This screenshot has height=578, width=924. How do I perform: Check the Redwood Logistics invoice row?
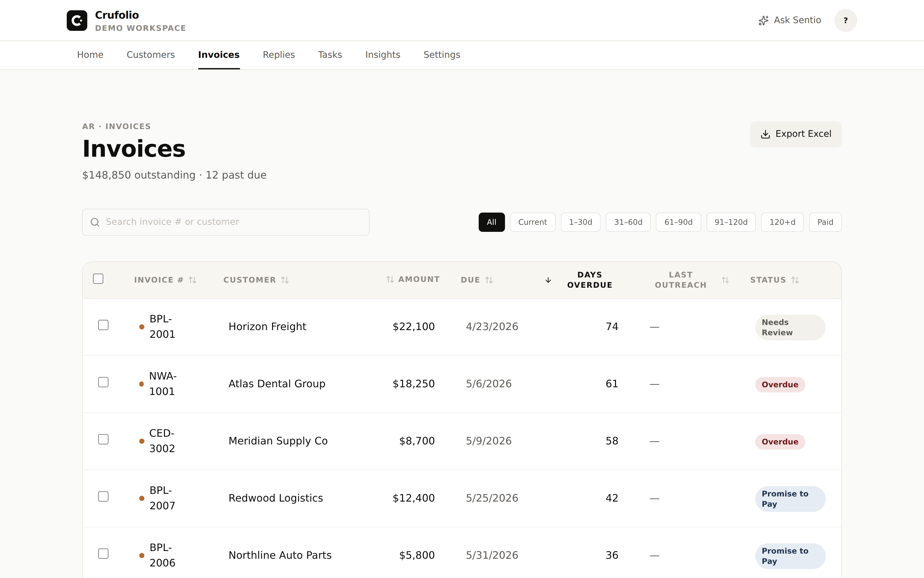click(103, 496)
